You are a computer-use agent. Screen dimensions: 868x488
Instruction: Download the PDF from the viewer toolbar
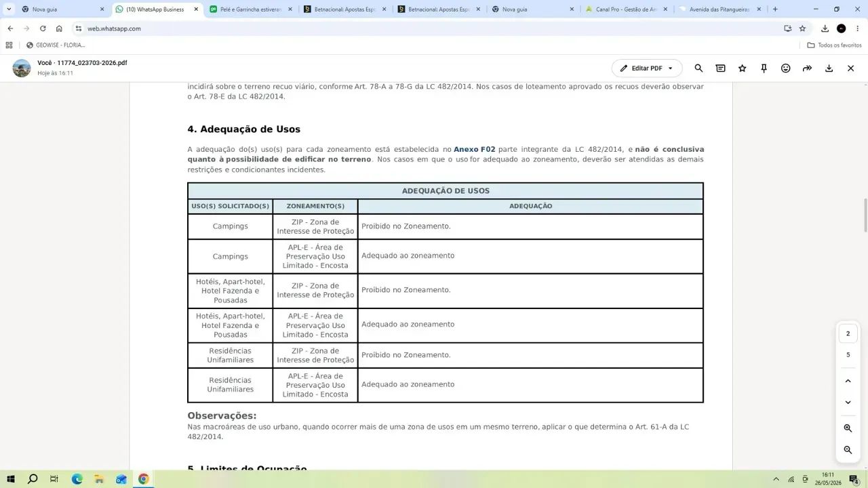point(829,68)
